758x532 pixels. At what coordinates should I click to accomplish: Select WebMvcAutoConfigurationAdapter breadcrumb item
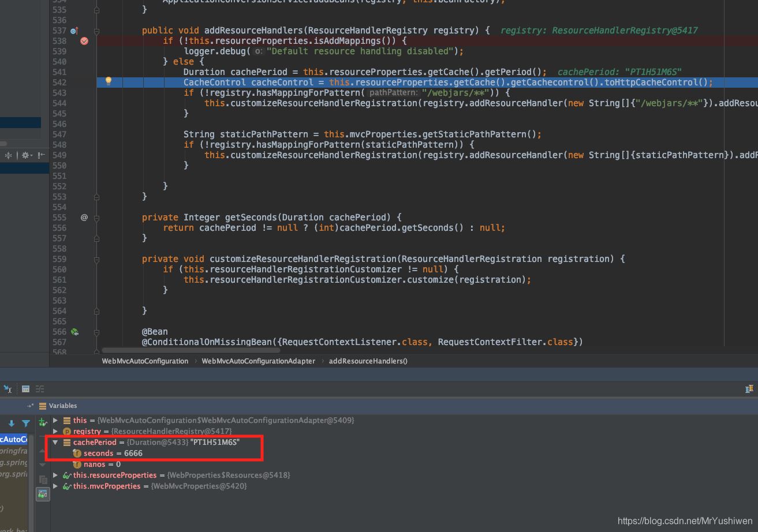[258, 361]
